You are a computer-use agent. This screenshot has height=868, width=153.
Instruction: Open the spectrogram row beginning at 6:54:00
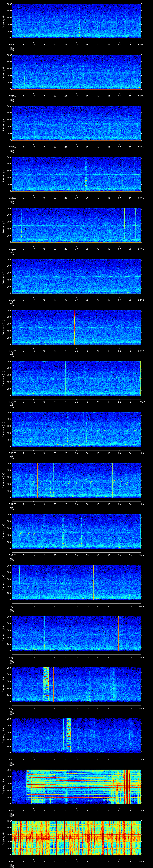(x=77, y=123)
